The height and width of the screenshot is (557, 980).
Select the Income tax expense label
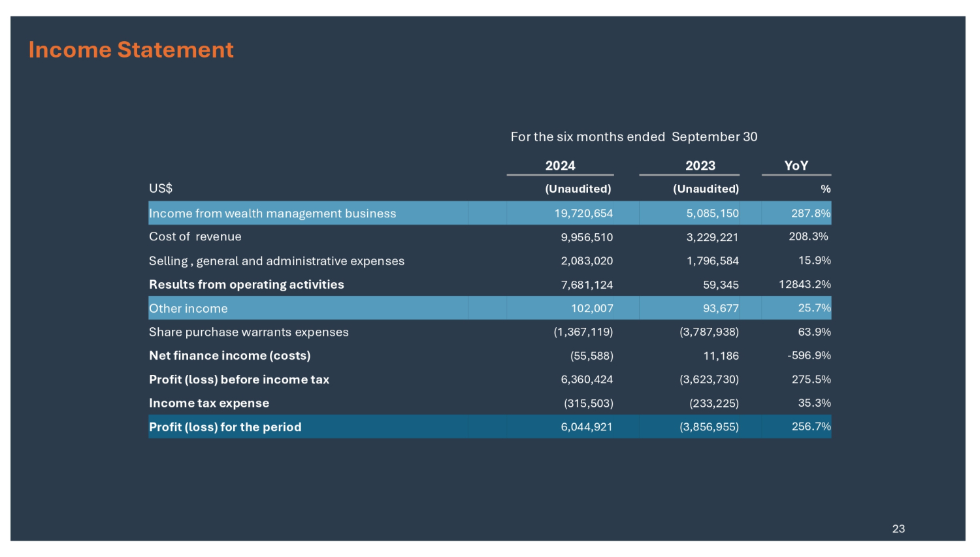(209, 404)
